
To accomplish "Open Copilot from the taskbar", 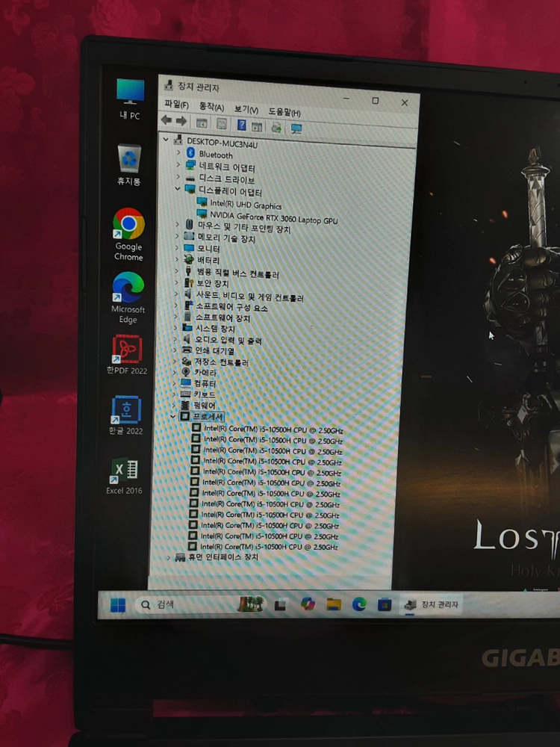I will click(x=308, y=604).
